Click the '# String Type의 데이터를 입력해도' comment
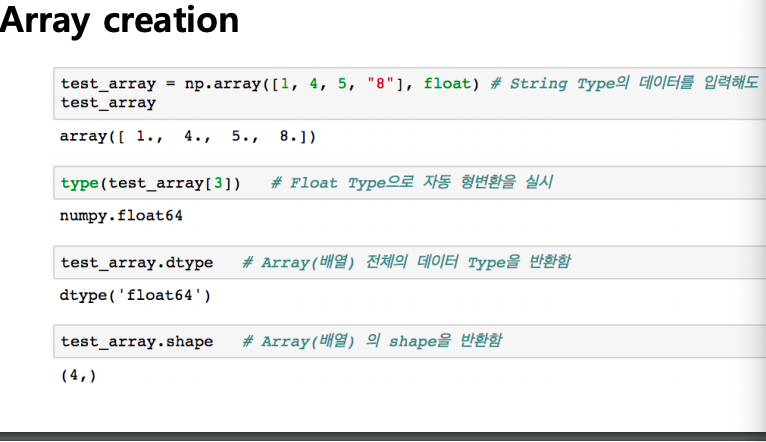The image size is (766, 442). tap(624, 84)
